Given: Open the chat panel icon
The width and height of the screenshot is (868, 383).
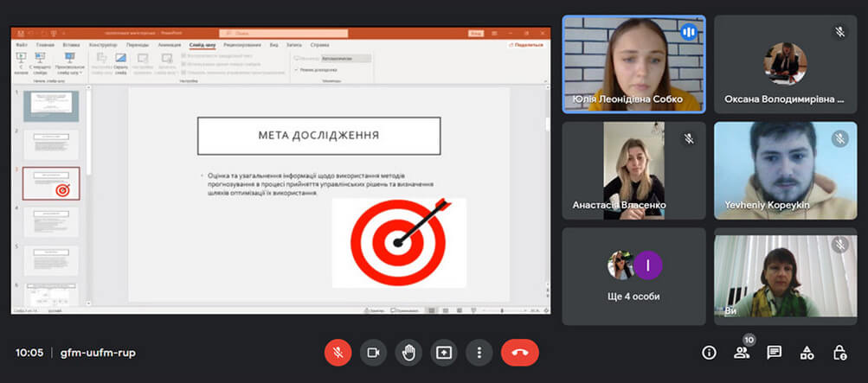Looking at the screenshot, I should point(774,353).
